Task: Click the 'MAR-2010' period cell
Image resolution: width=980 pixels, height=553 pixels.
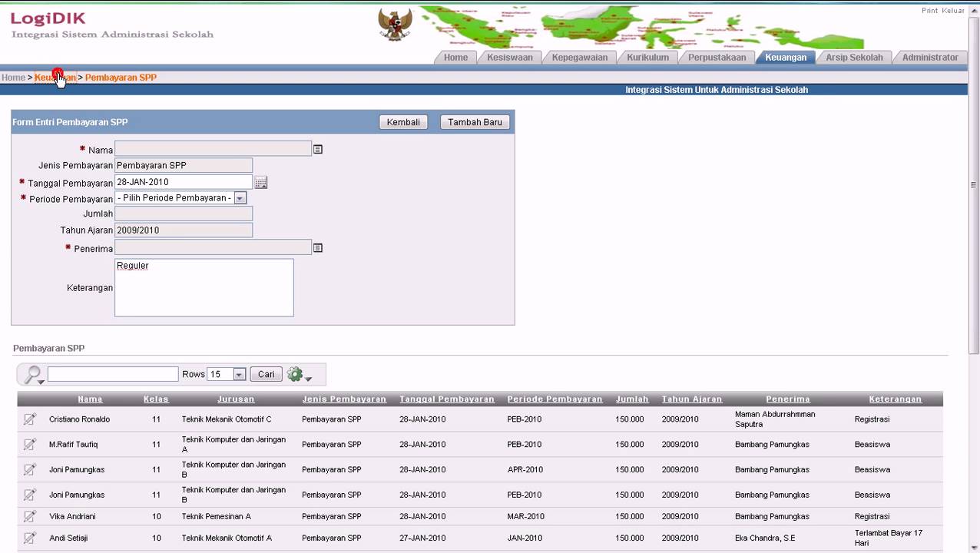Action: [x=526, y=516]
